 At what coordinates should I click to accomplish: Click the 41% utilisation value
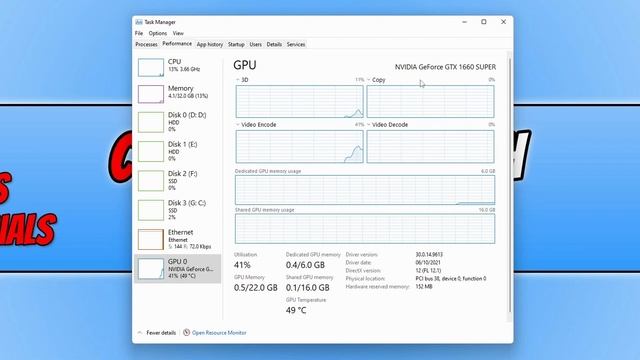[242, 265]
